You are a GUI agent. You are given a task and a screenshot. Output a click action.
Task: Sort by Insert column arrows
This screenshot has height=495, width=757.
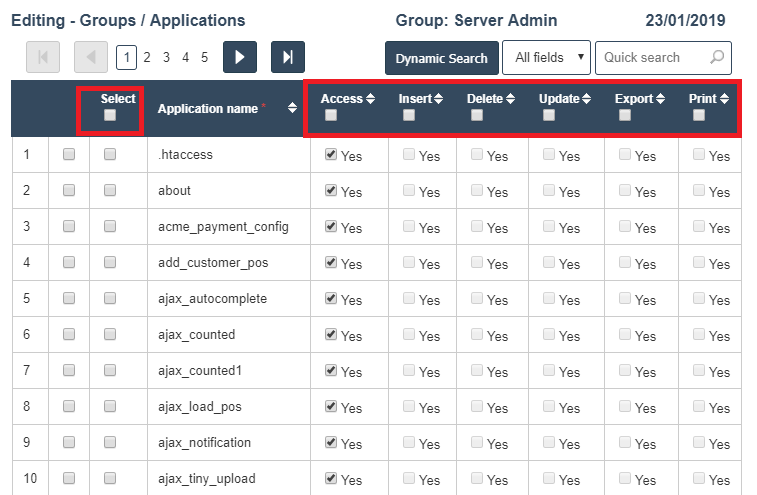pos(438,99)
